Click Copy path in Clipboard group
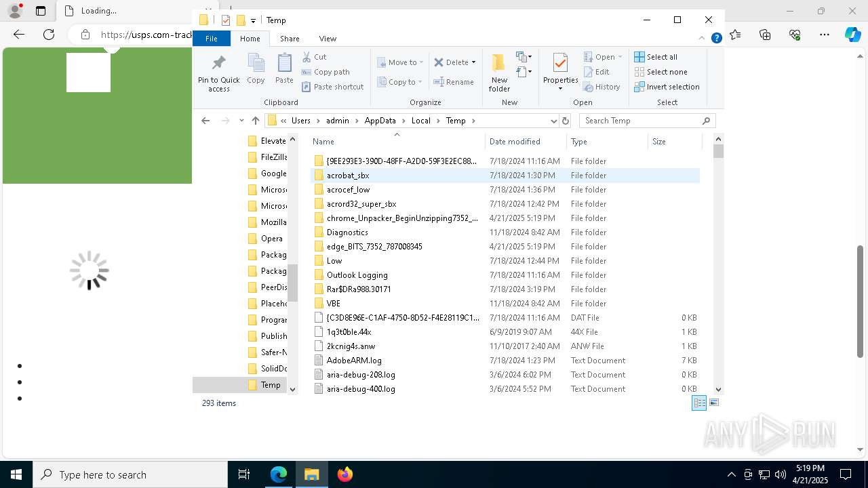 click(325, 72)
